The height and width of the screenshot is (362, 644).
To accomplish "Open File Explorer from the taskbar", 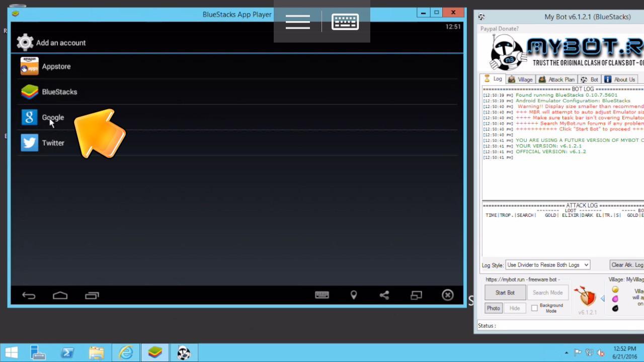I will tap(96, 352).
